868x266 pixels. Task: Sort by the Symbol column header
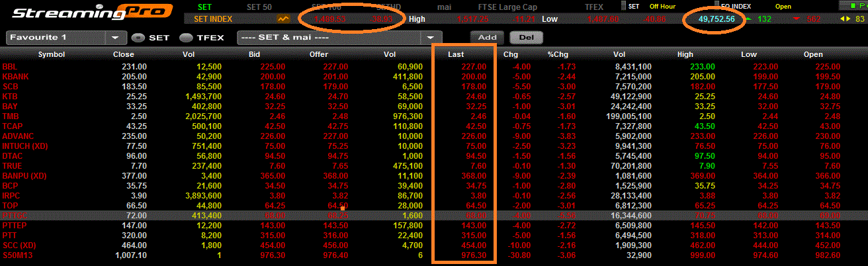[x=51, y=55]
